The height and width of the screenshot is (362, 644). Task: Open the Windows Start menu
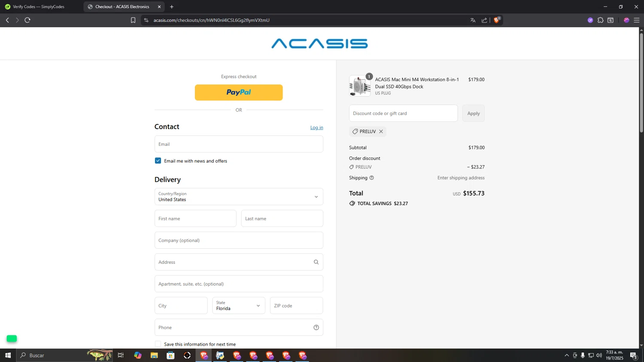(8, 355)
